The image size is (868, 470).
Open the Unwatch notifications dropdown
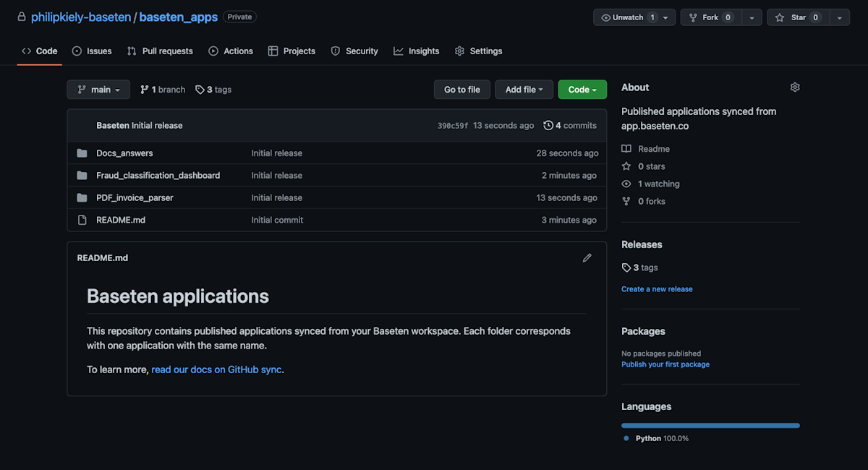634,17
